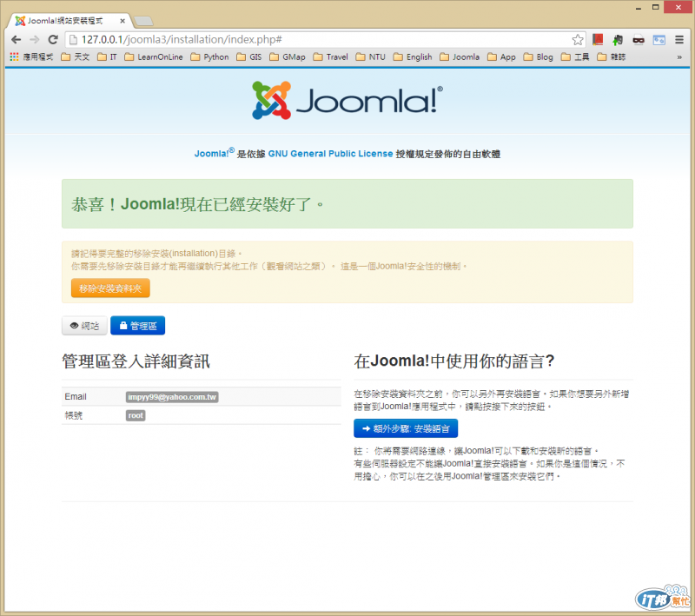Close the Joomla installer tab

(x=122, y=21)
